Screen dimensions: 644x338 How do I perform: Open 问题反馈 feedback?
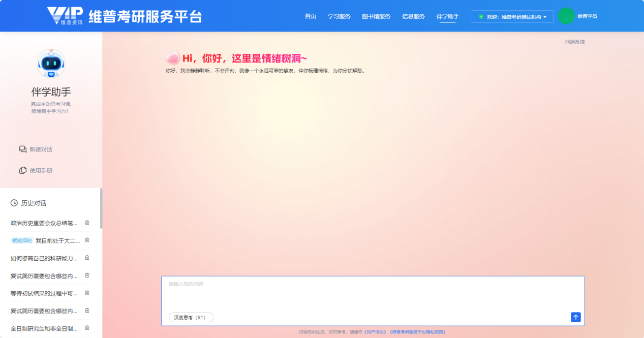pyautogui.click(x=574, y=42)
